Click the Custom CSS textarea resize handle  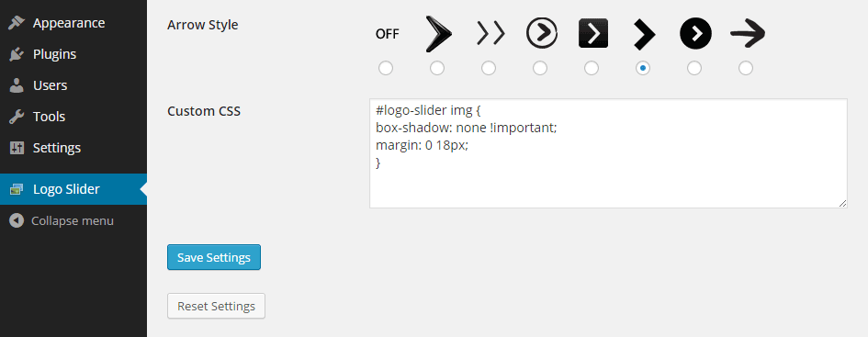tap(842, 203)
